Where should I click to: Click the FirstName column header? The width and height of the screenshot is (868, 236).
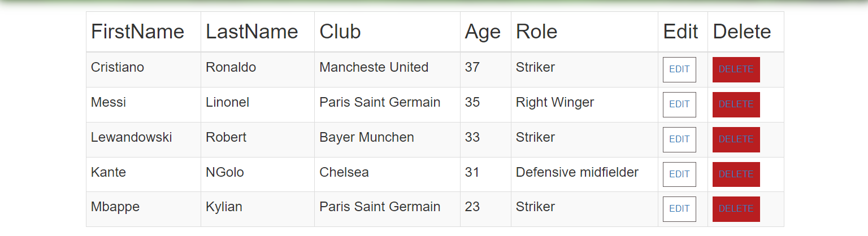pyautogui.click(x=137, y=32)
